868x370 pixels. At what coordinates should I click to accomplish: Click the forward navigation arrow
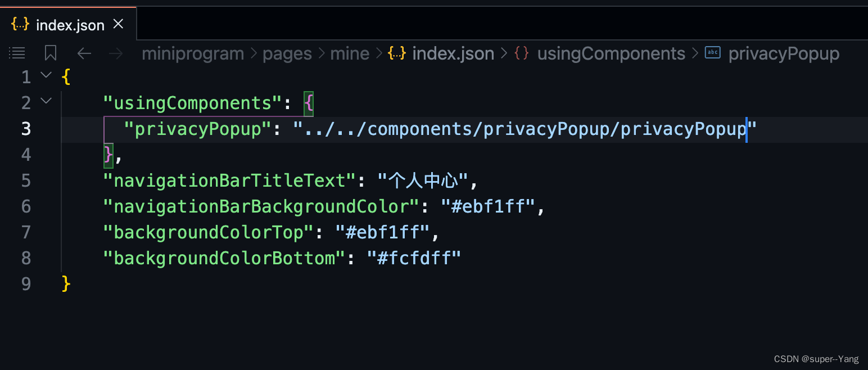116,53
